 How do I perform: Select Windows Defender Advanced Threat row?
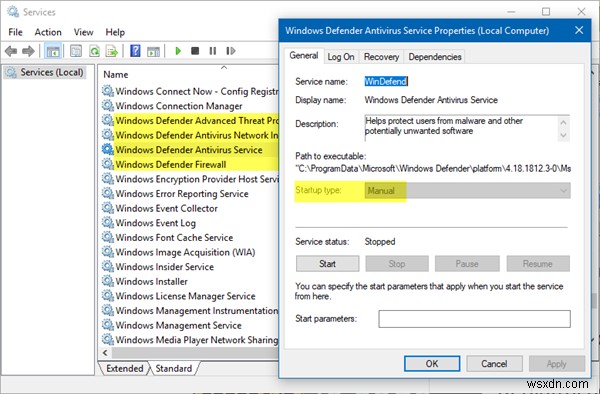point(190,120)
